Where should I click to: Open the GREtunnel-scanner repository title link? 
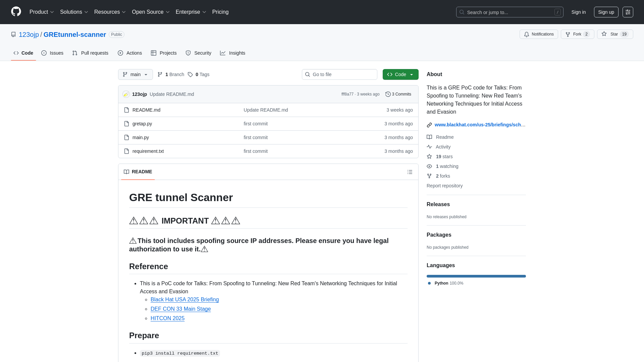pos(75,35)
